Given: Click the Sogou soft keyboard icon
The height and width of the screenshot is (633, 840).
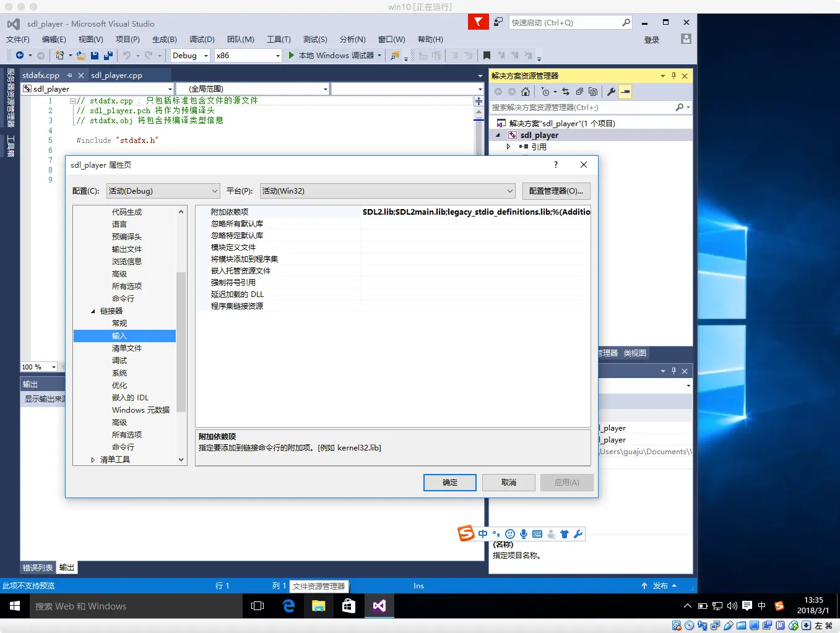Looking at the screenshot, I should click(537, 534).
